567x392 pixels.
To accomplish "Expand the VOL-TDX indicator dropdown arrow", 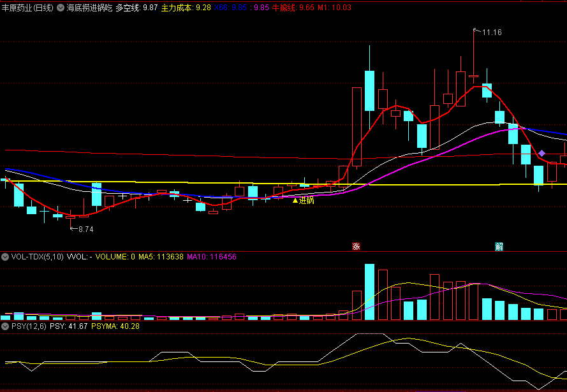I will [5, 257].
